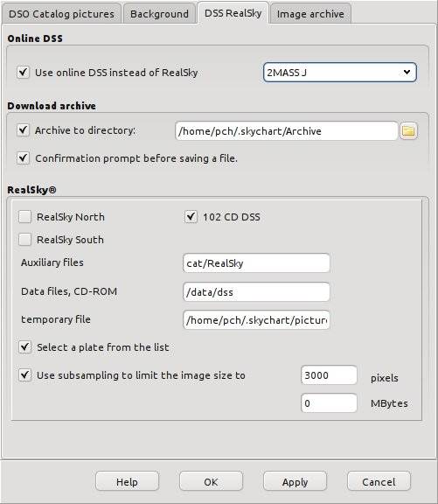Enable RealSky North checkbox
The image size is (438, 504).
pos(24,217)
